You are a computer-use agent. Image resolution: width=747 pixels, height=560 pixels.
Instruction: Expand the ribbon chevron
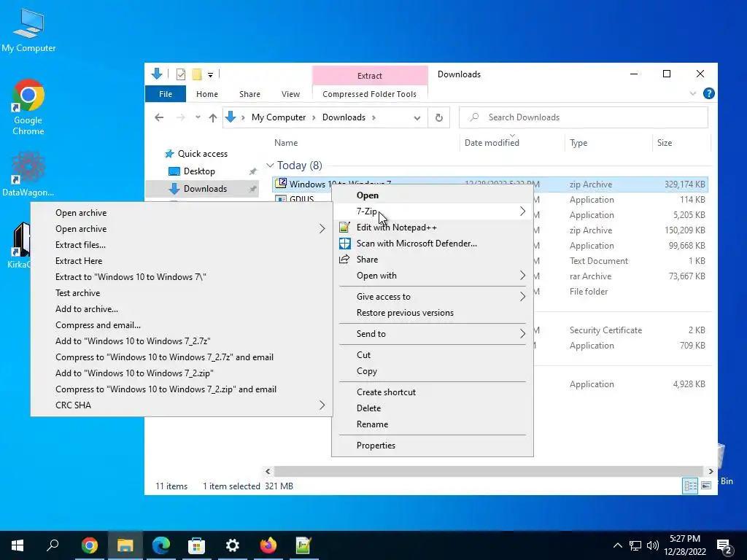pos(693,93)
